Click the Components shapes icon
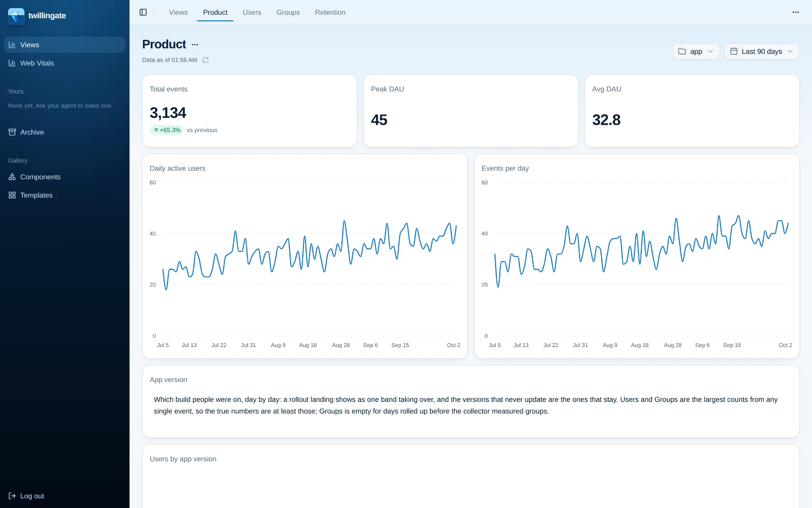The image size is (812, 508). pos(12,177)
